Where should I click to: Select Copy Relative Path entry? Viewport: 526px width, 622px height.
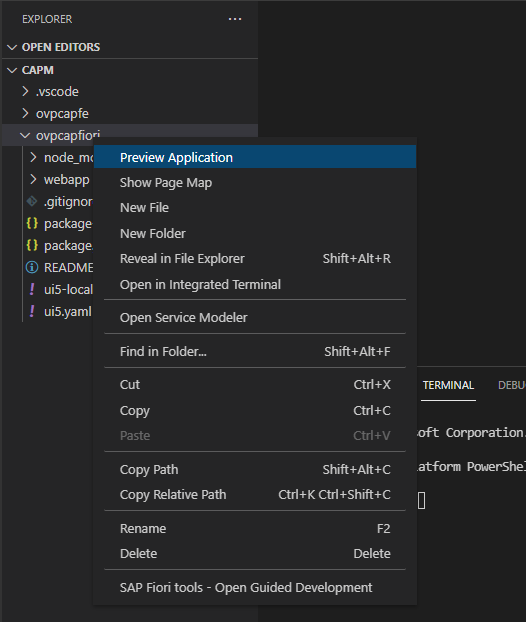tap(255, 495)
